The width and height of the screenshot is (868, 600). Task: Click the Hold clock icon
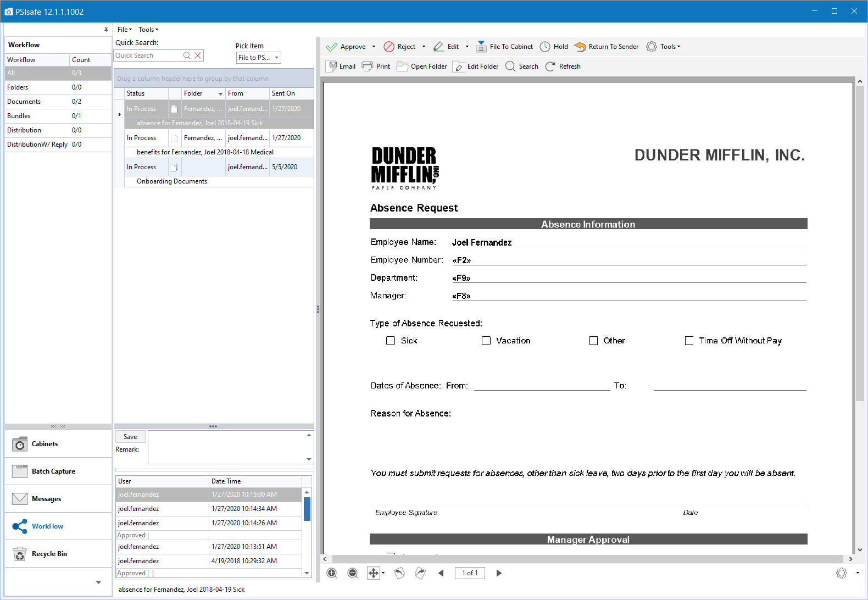pos(545,47)
